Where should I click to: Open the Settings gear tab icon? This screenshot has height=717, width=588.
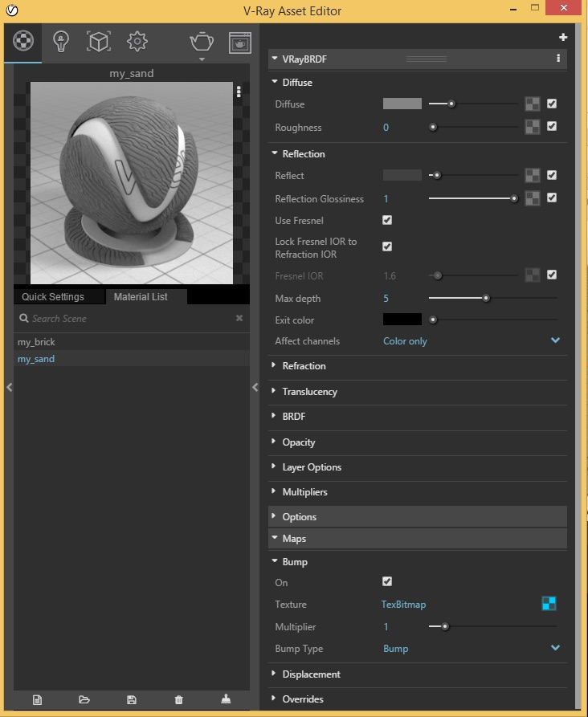click(x=137, y=42)
